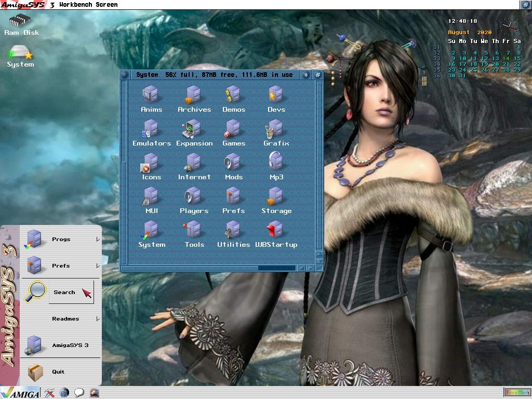Expand the Progs submenu
The height and width of the screenshot is (399, 532).
point(61,240)
